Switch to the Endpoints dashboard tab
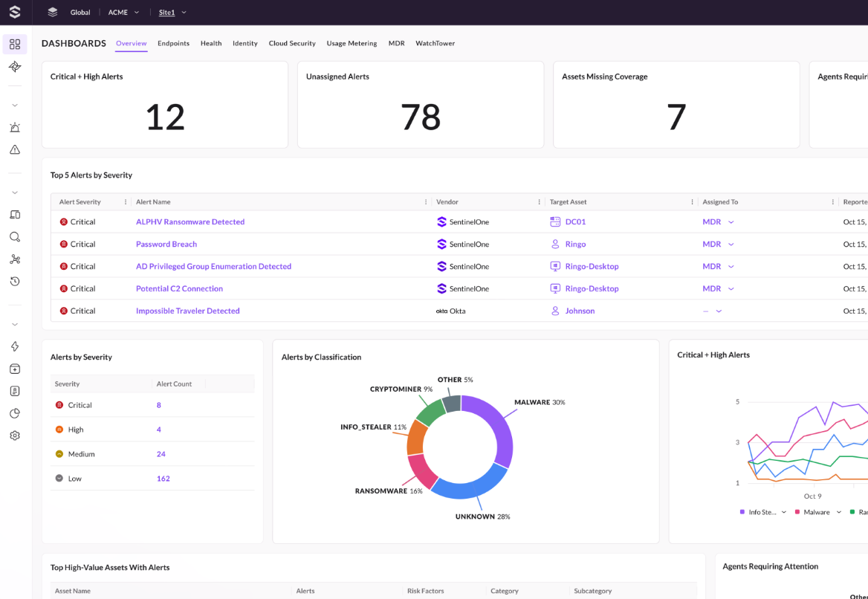The height and width of the screenshot is (599, 868). click(173, 43)
